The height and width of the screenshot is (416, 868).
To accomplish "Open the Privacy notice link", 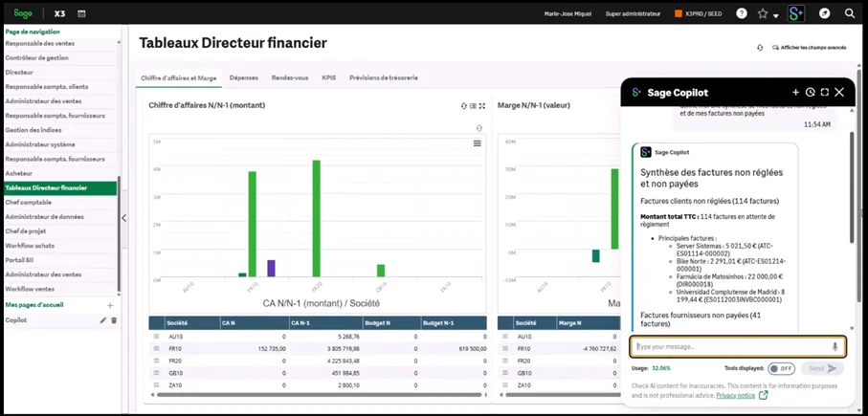I will [x=735, y=394].
